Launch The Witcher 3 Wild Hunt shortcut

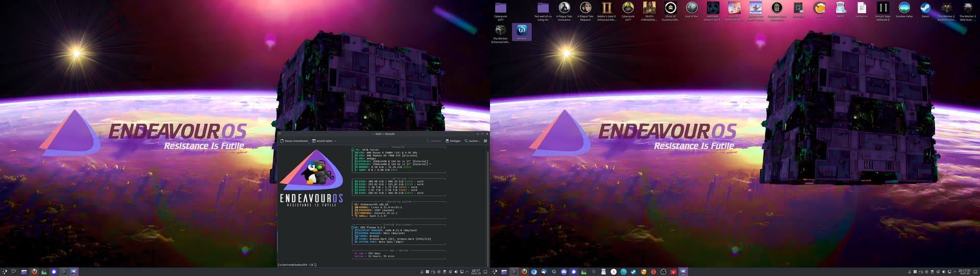click(968, 11)
